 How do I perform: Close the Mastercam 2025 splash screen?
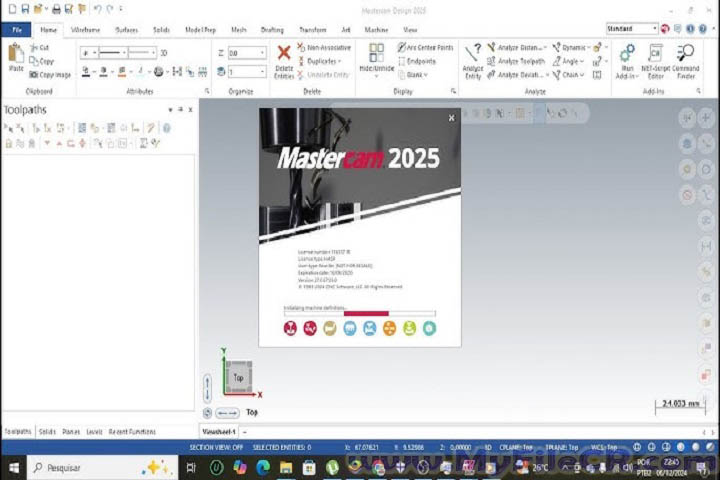pyautogui.click(x=451, y=118)
